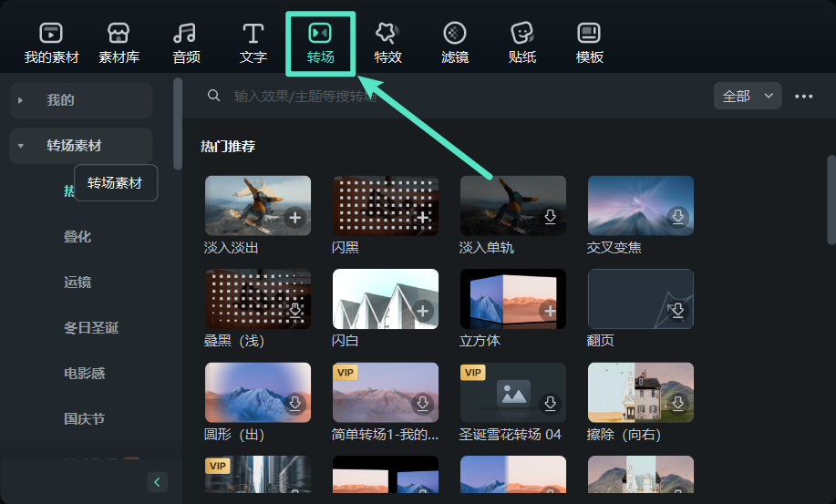Select the 闪黑 thumbnail

click(386, 206)
